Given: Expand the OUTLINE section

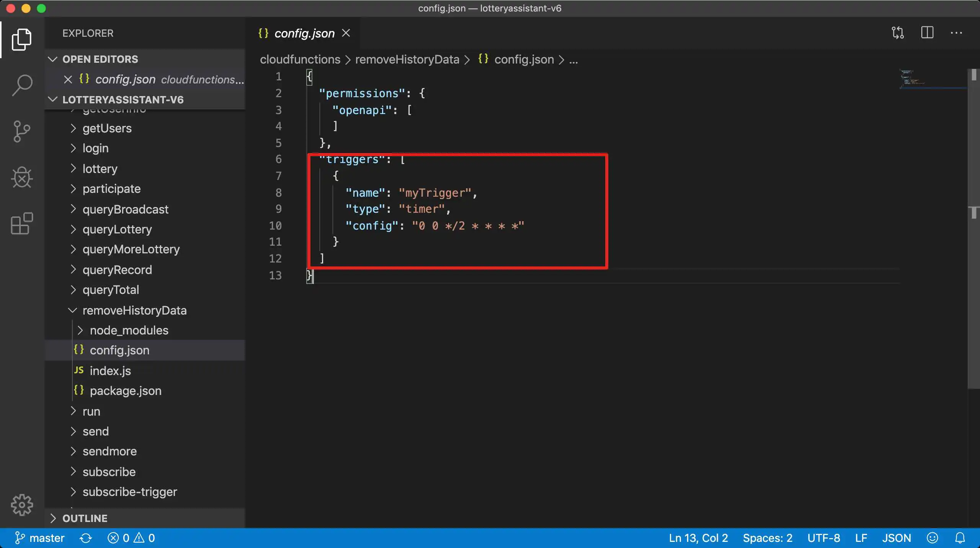Looking at the screenshot, I should click(x=85, y=518).
